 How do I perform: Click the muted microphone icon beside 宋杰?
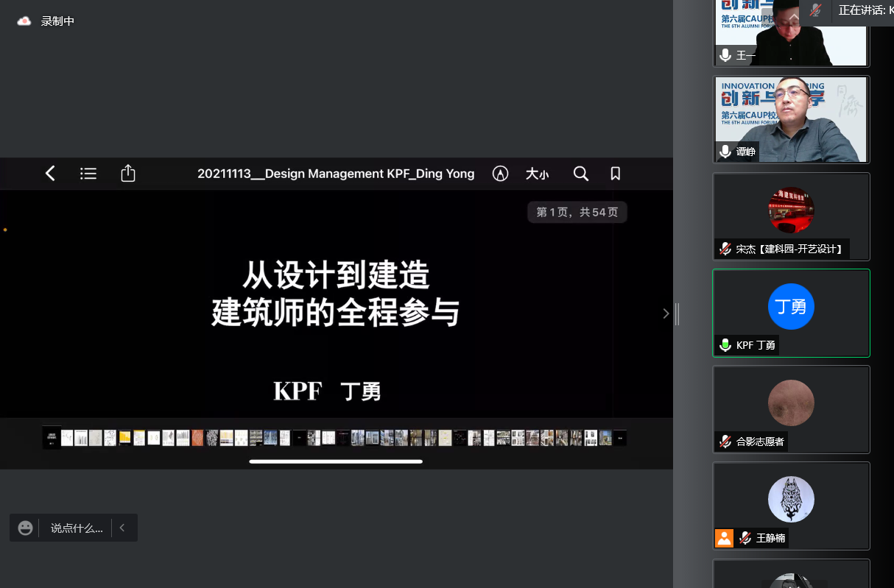(x=725, y=249)
